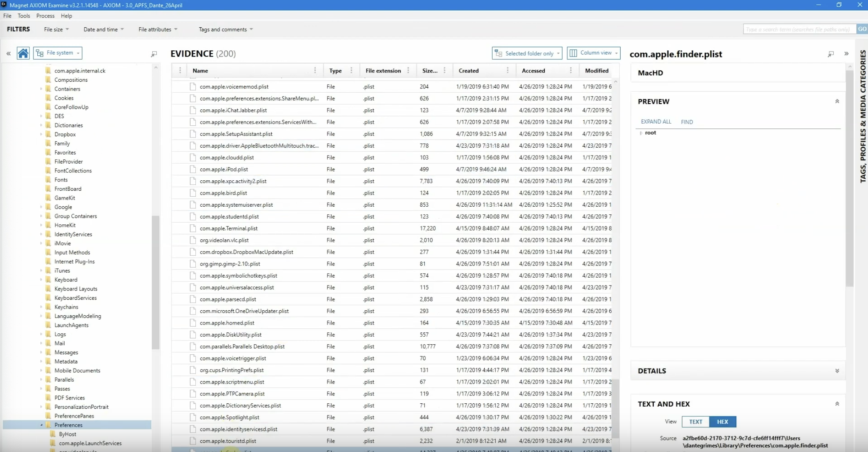The height and width of the screenshot is (452, 868).
Task: Click the ByHost folder icon
Action: (53, 434)
